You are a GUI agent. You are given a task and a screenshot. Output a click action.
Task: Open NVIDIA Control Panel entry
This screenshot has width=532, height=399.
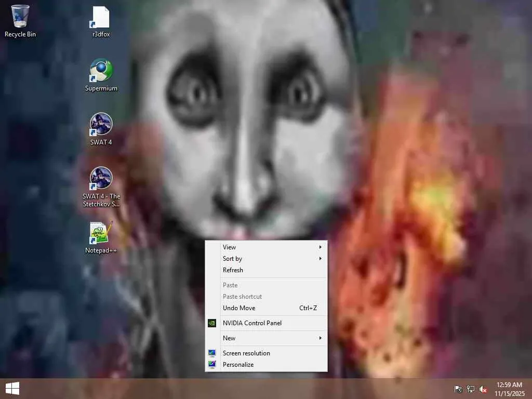coord(267,323)
